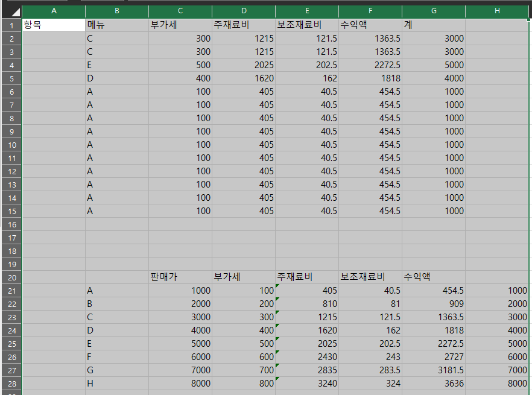Image resolution: width=532 pixels, height=395 pixels.
Task: Click cell E3 with value 121.5
Action: click(307, 52)
